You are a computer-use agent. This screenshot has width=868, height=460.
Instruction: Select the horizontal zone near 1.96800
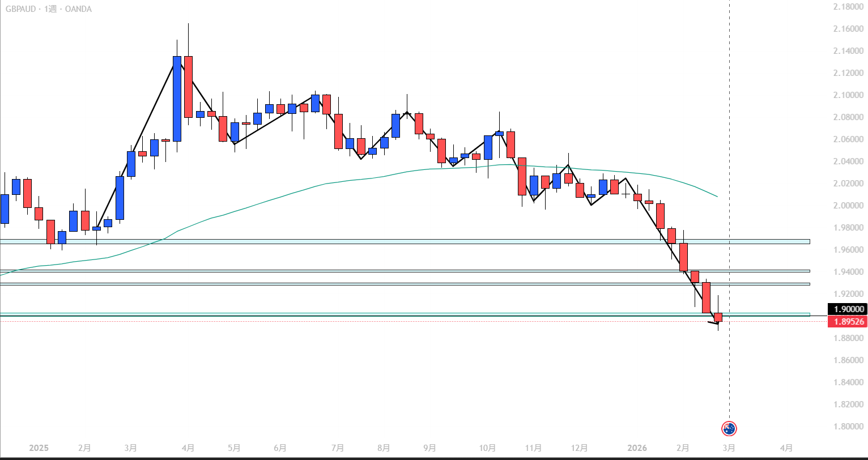tap(397, 241)
